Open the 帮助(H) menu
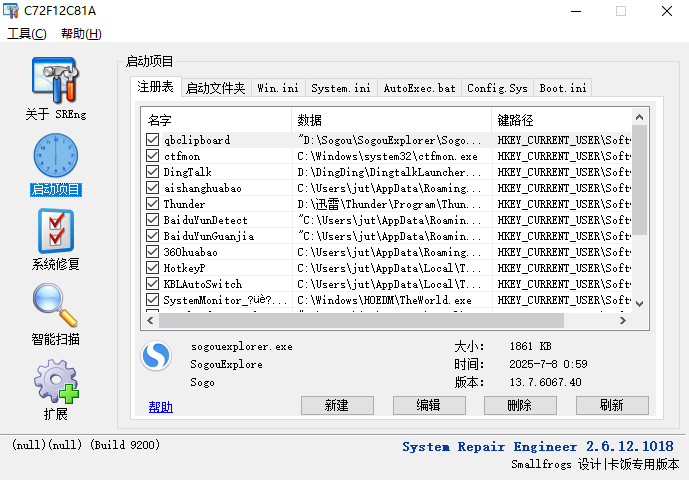Image resolution: width=689 pixels, height=480 pixels. coord(81,33)
